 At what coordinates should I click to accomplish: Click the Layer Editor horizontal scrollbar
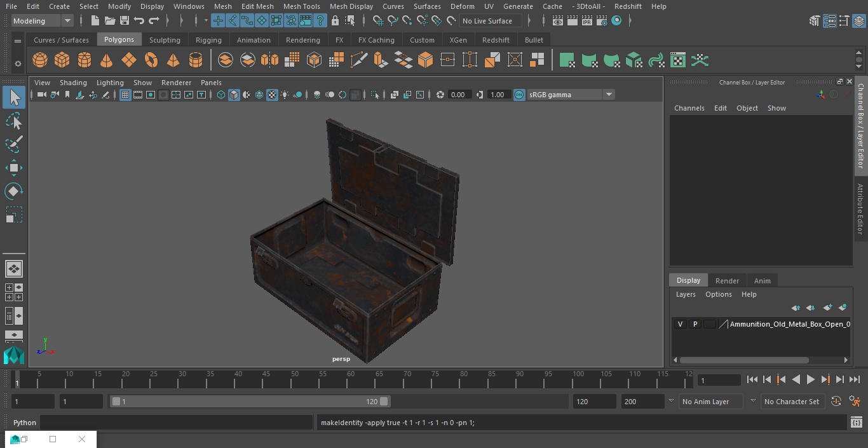point(744,360)
